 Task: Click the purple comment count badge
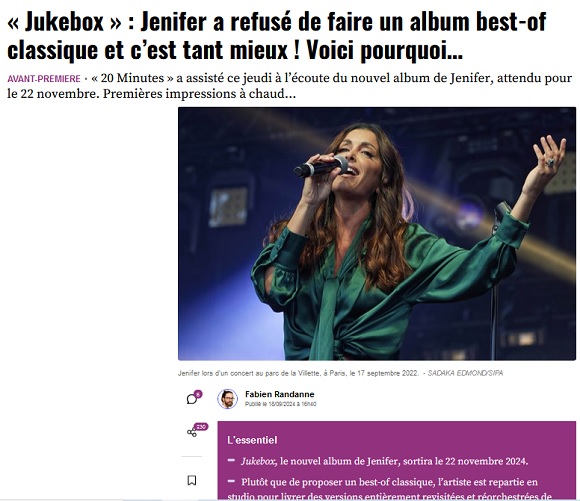coord(198,394)
